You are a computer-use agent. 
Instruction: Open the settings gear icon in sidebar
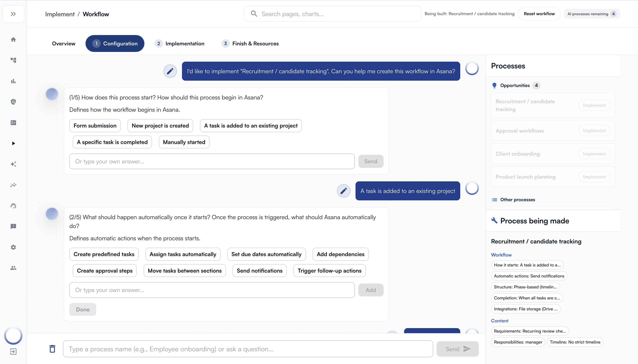point(13,247)
